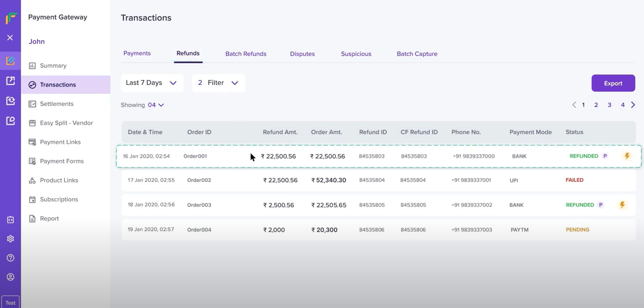Close the sidebar with the X icon
Screen dimensions: 644x308
click(10, 38)
